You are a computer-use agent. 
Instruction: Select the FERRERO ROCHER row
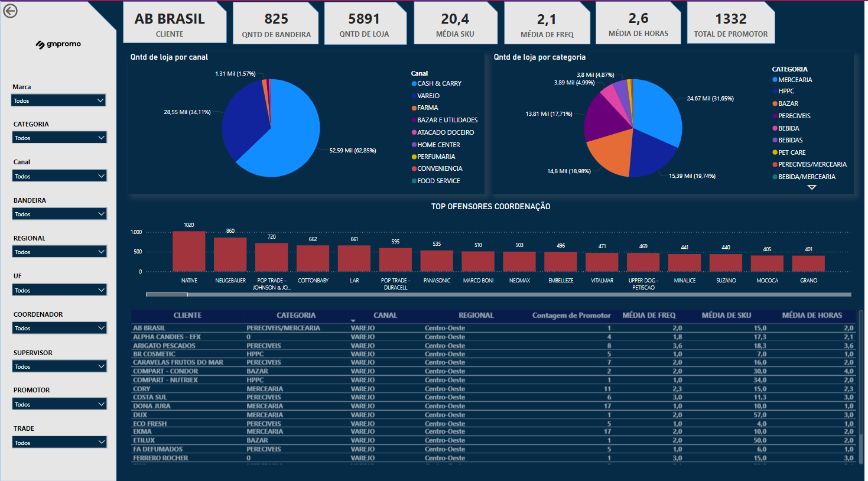click(493, 458)
